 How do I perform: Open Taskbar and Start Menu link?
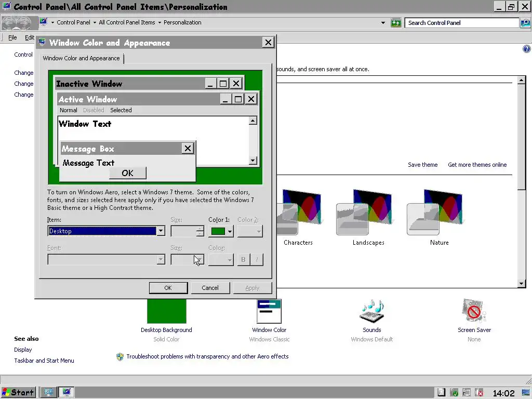point(44,361)
